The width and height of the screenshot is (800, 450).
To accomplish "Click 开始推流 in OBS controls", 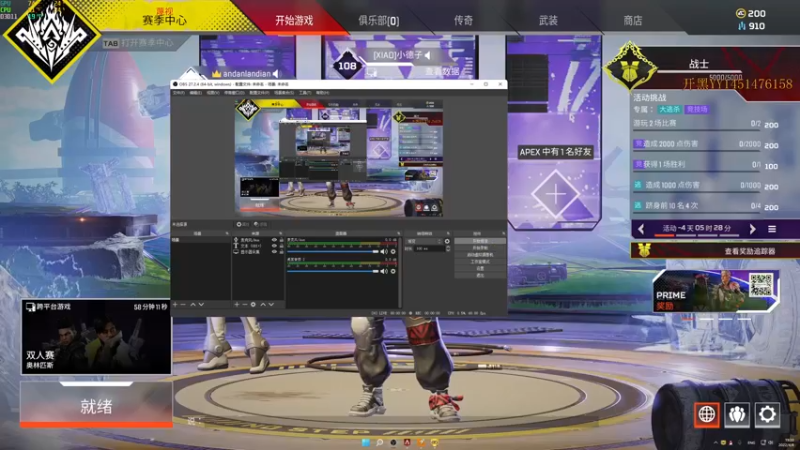I will [x=480, y=241].
